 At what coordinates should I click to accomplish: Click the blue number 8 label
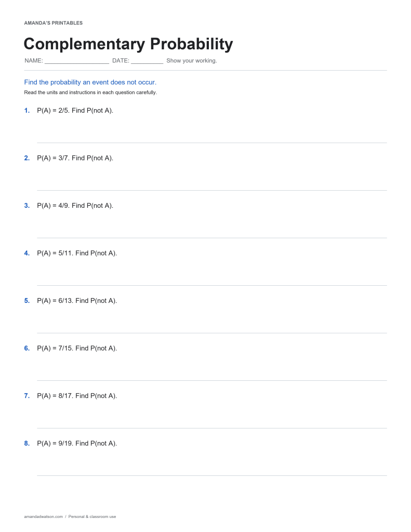27,443
